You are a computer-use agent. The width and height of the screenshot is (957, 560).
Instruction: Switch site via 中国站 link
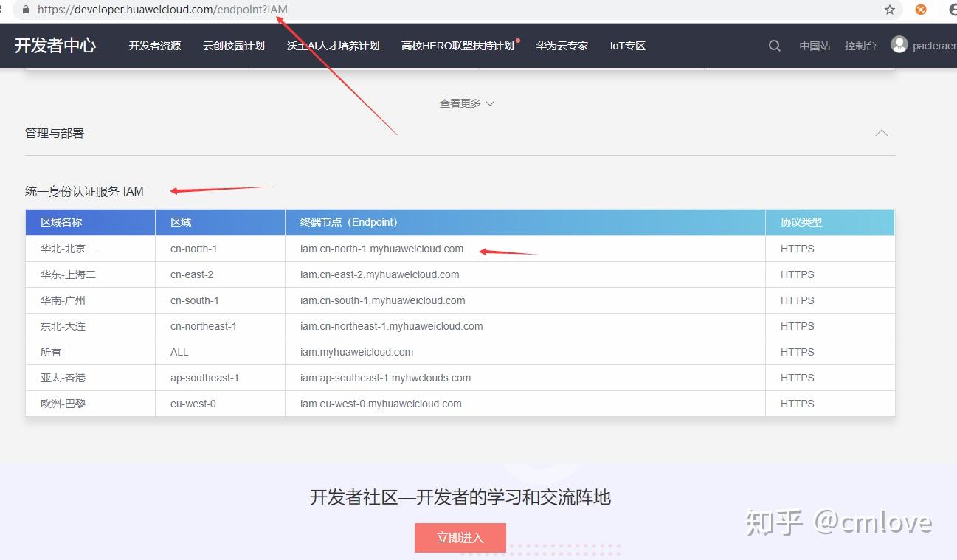pos(815,46)
